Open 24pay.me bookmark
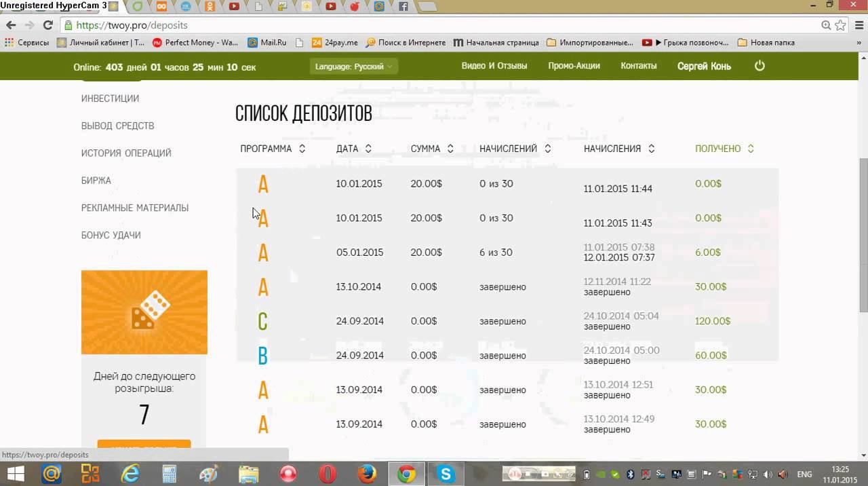Screen dimensions: 868x486 [334, 42]
